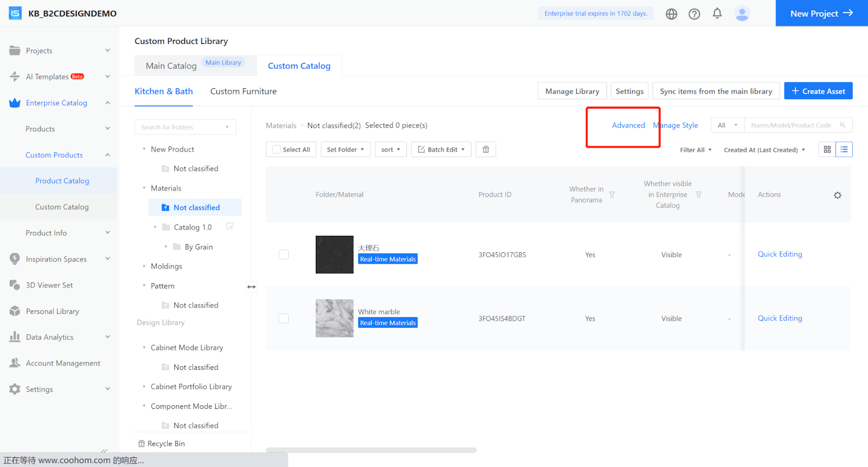
Task: Select the Custom Furniture tab
Action: click(x=243, y=91)
